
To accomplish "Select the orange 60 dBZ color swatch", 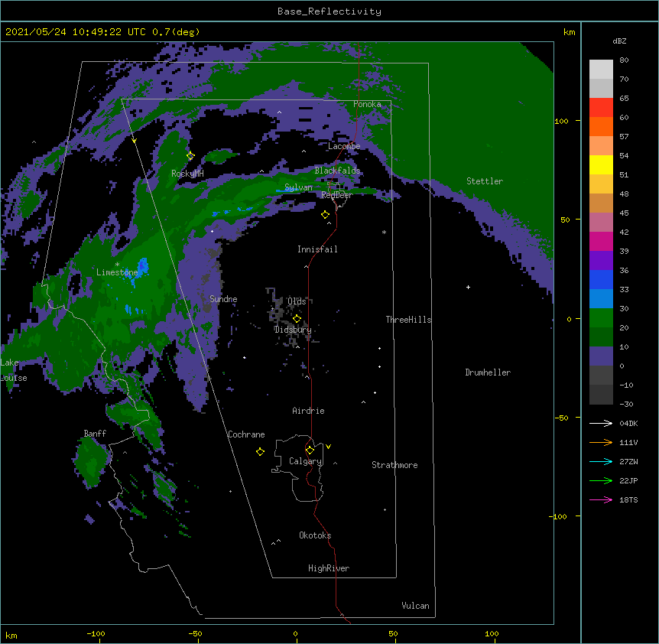I will tap(601, 126).
